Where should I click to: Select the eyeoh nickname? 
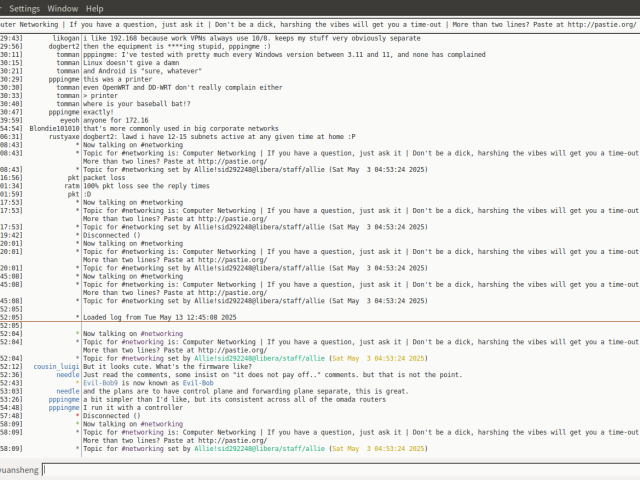69,120
